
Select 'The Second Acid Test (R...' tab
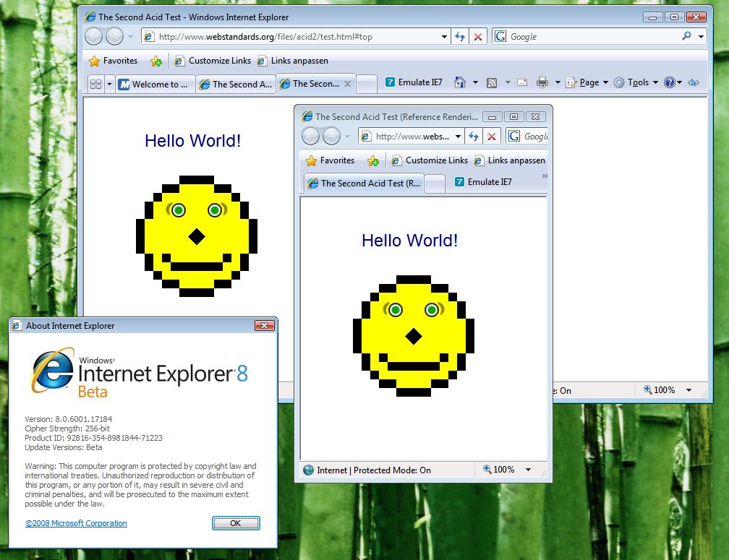coord(364,184)
